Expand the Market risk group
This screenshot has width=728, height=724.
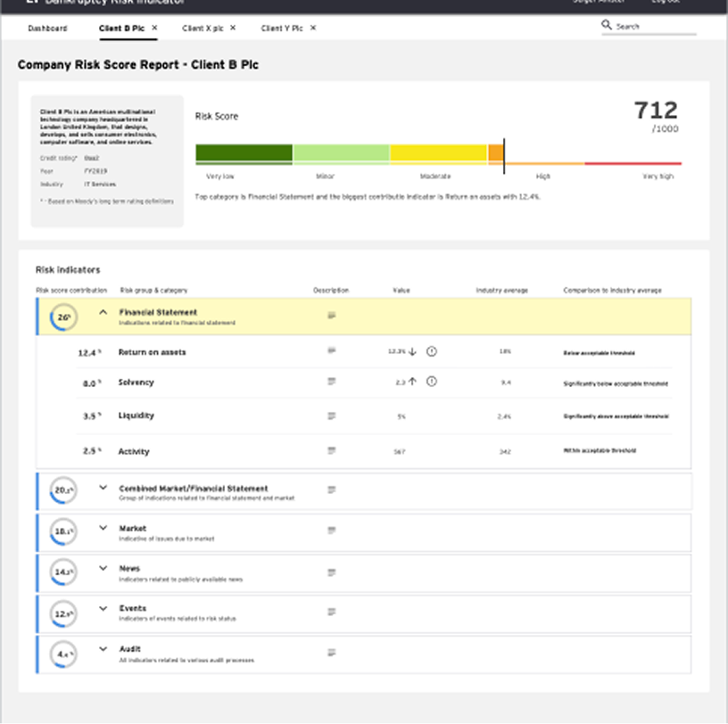(x=103, y=528)
